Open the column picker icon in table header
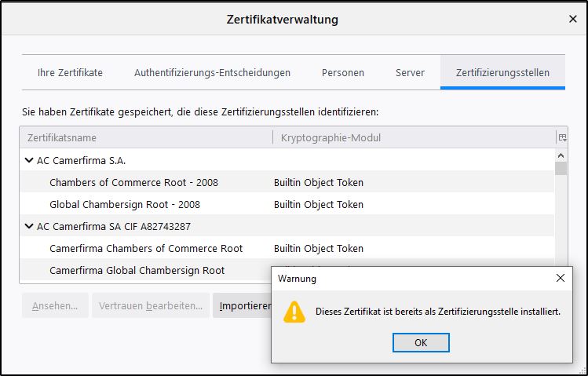The width and height of the screenshot is (588, 376). 561,137
